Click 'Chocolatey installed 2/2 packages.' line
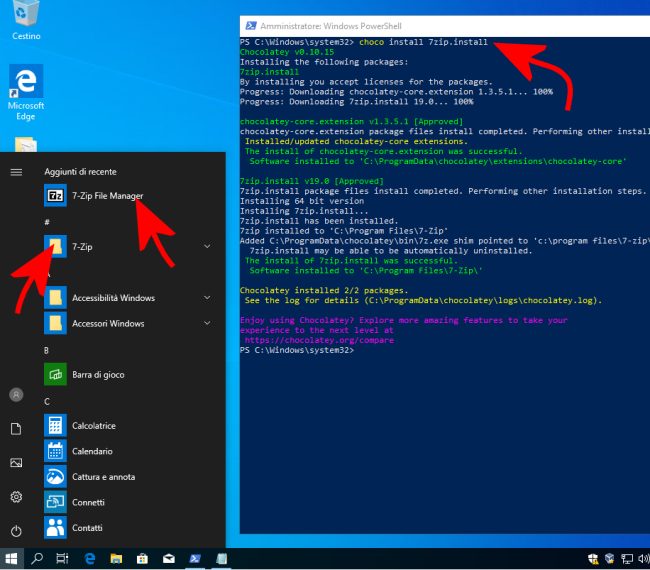This screenshot has width=650, height=570. tap(324, 290)
